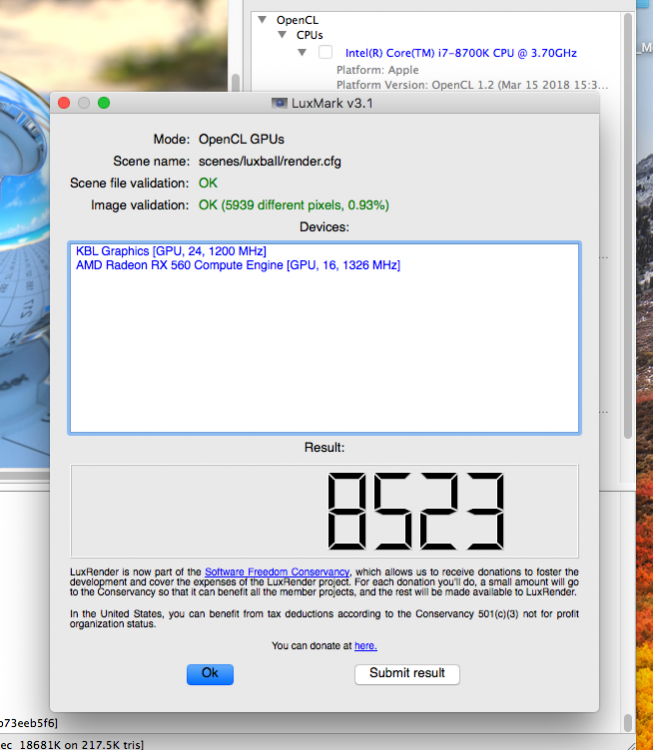
Task: Close the LuxMark v3.1 result dialog
Action: [64, 103]
